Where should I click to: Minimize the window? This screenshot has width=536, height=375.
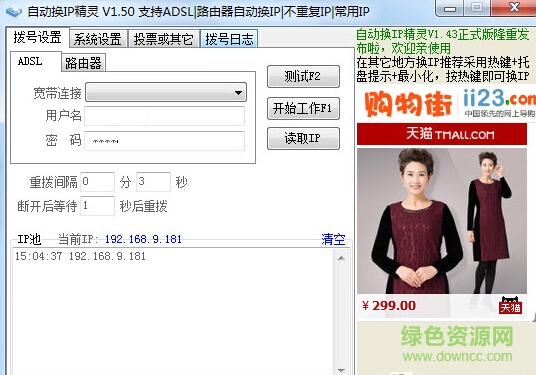click(450, 9)
